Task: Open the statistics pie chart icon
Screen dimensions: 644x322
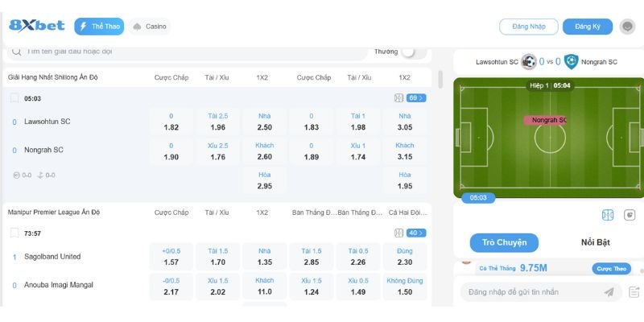Action: tap(630, 216)
